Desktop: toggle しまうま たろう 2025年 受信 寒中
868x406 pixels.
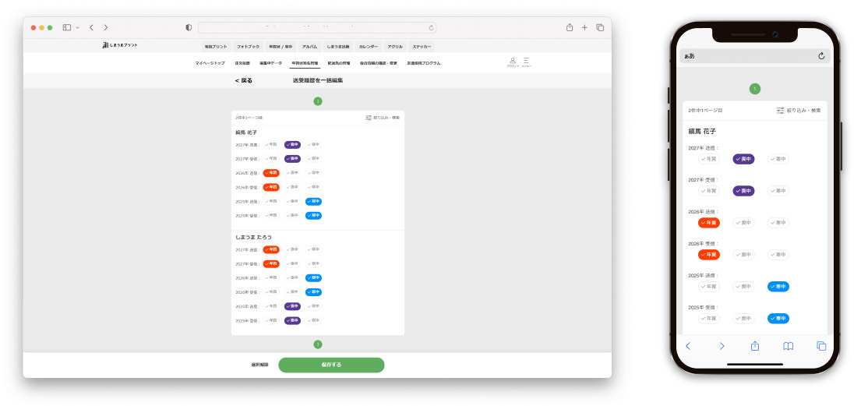[313, 321]
